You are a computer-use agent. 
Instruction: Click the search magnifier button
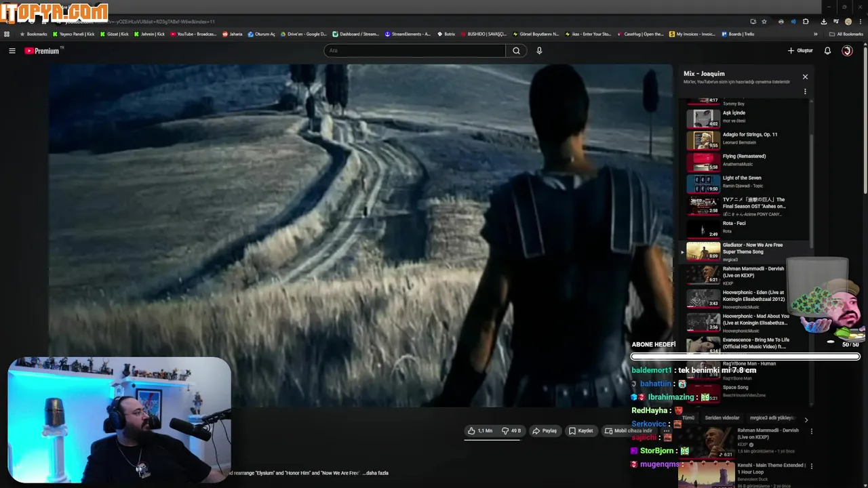pos(516,51)
